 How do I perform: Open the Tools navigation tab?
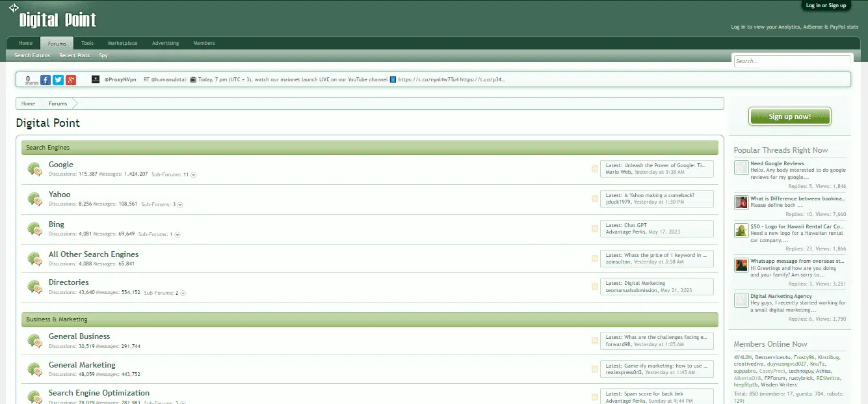pos(87,43)
